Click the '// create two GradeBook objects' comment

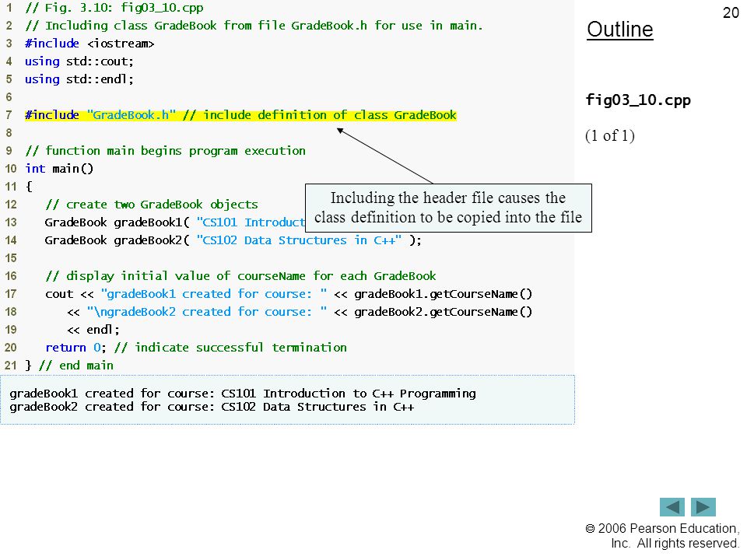[x=152, y=205]
